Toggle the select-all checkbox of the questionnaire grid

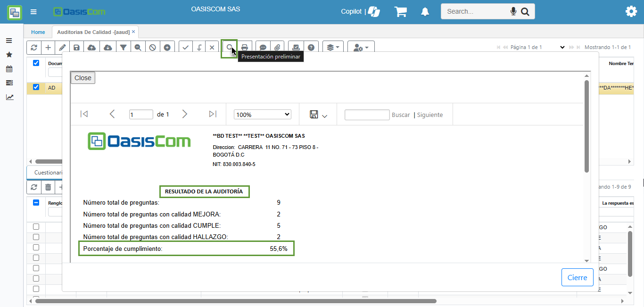point(36,203)
